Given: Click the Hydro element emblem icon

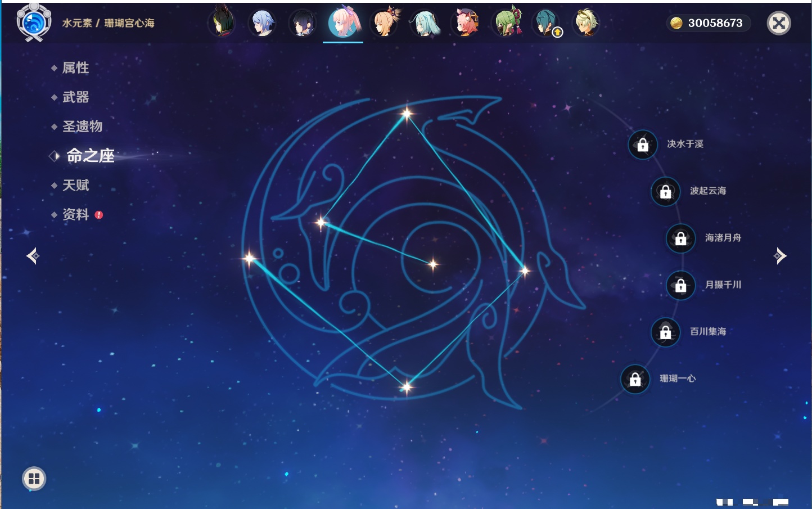Looking at the screenshot, I should tap(34, 22).
